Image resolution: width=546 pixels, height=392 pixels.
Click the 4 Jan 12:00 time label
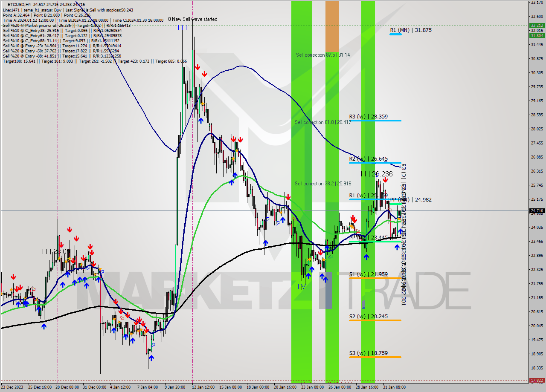pyautogui.click(x=120, y=387)
